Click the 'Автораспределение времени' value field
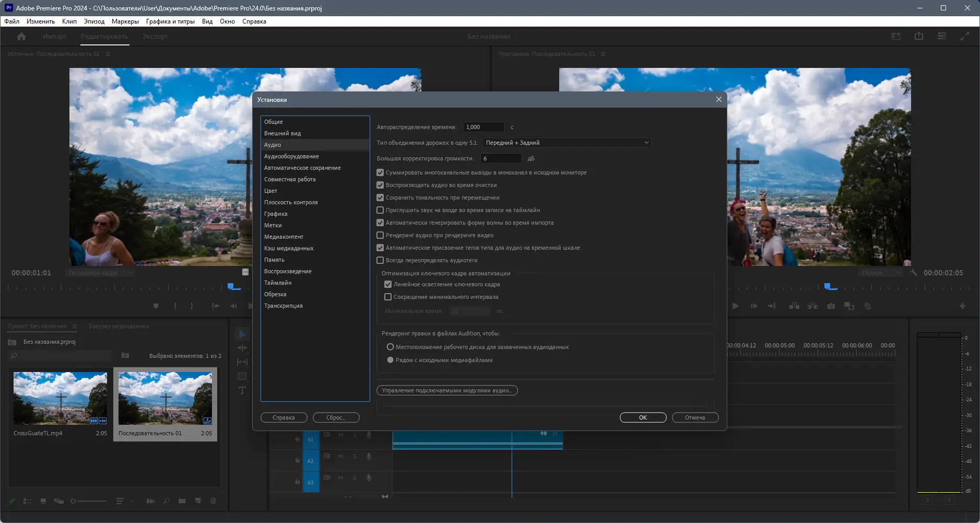The height and width of the screenshot is (523, 980). point(484,127)
